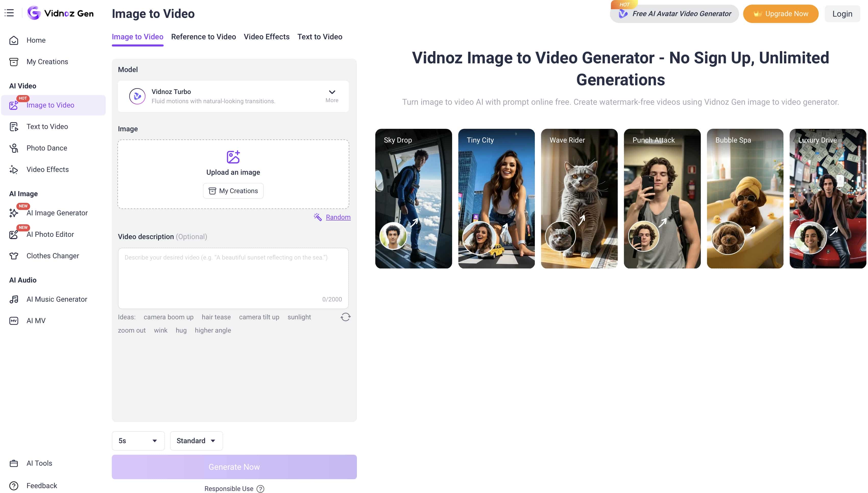
Task: Open Text to Video from sidebar
Action: coord(53,126)
